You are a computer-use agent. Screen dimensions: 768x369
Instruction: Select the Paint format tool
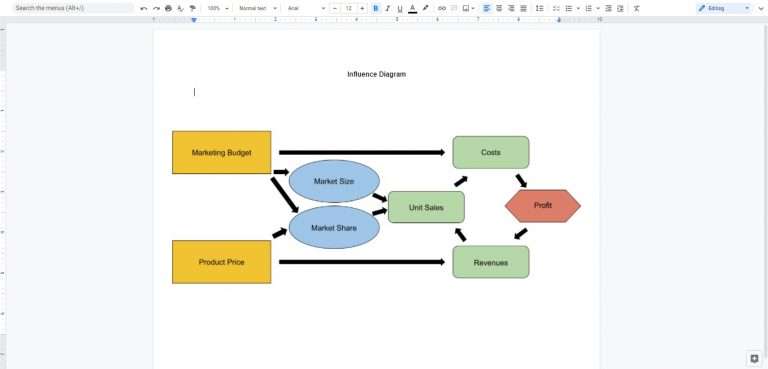(192, 8)
